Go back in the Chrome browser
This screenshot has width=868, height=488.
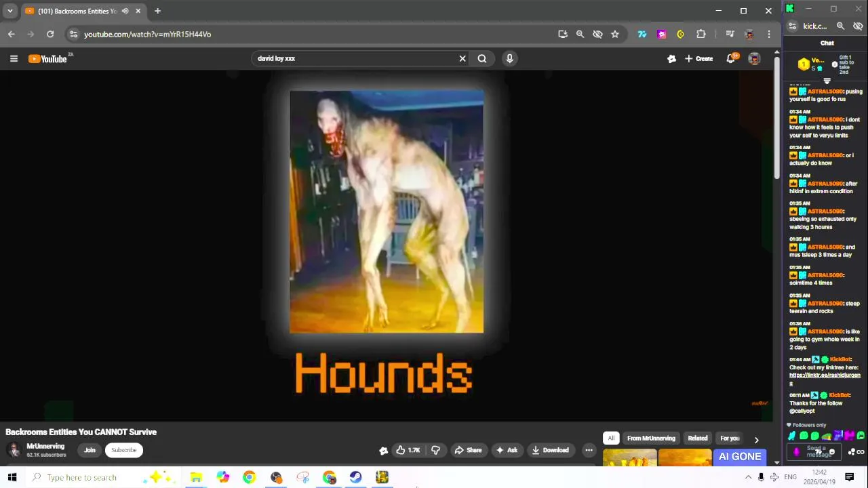[12, 34]
